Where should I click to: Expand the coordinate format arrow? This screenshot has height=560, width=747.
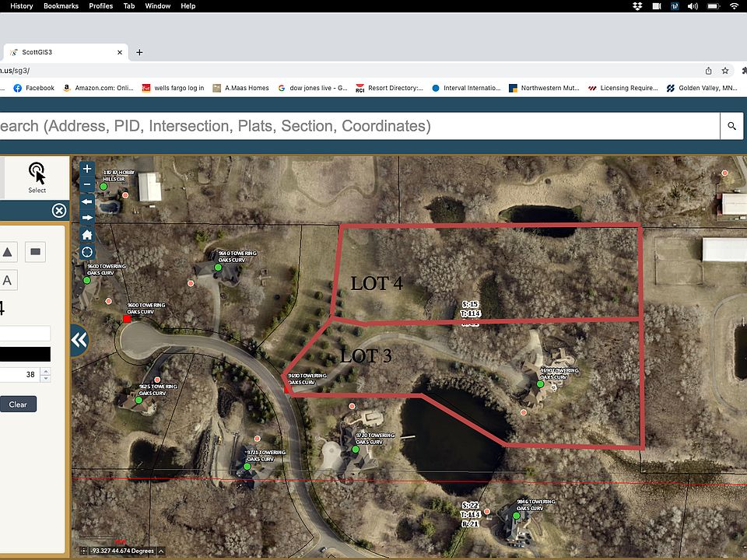point(161,551)
